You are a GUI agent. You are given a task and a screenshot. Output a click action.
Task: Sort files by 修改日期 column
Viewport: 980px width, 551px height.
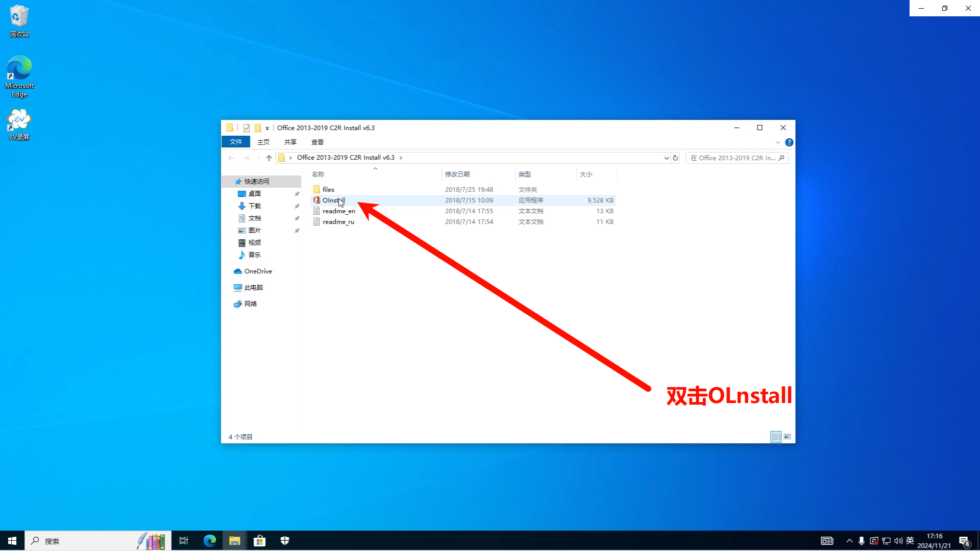pos(479,174)
